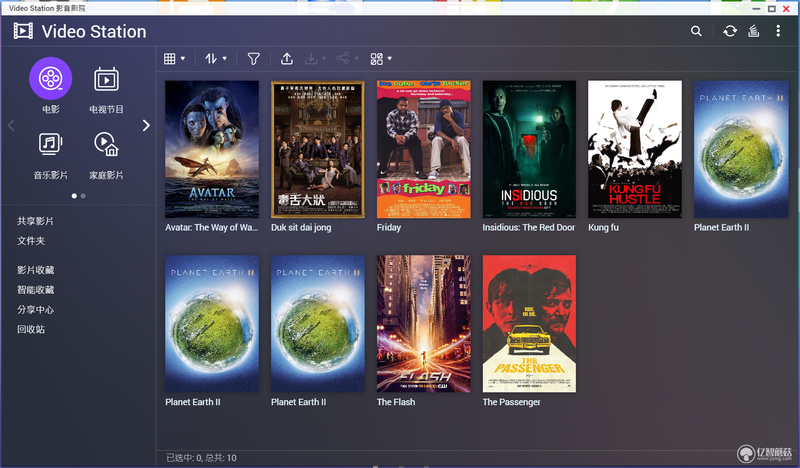The height and width of the screenshot is (468, 800).
Task: Open 影片收藏 in the sidebar
Action: coord(35,270)
